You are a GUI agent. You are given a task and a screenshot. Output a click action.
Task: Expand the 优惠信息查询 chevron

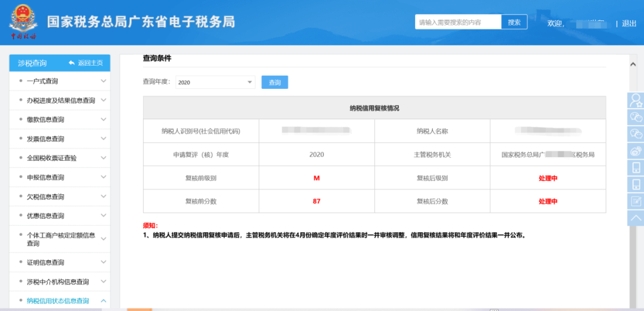(104, 216)
